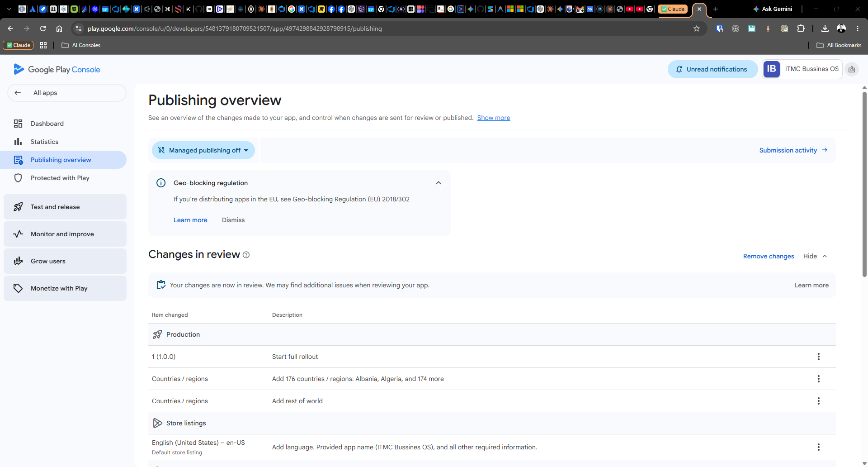
Task: Open Submission activity link
Action: pyautogui.click(x=793, y=150)
